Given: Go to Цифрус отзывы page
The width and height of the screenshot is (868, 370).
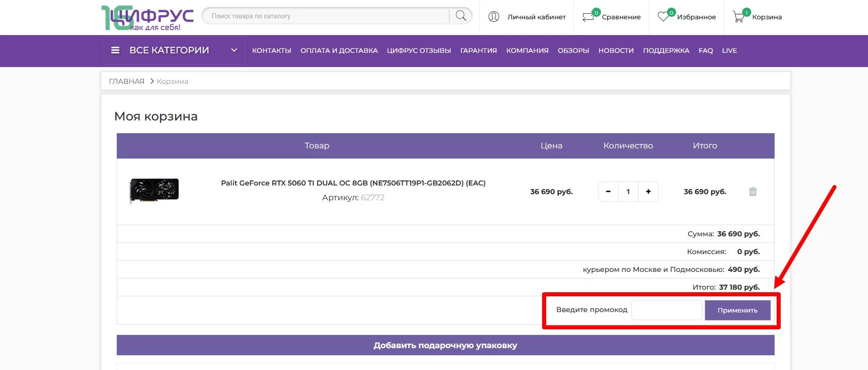Looking at the screenshot, I should (419, 50).
